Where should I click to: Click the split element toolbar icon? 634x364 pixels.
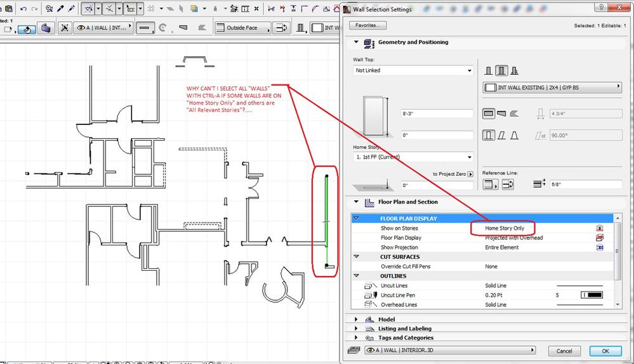tap(272, 8)
